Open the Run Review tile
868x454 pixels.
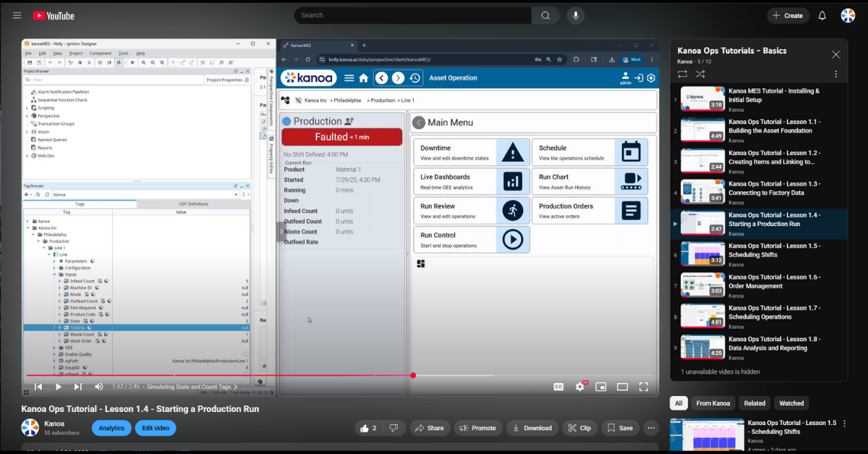click(472, 211)
